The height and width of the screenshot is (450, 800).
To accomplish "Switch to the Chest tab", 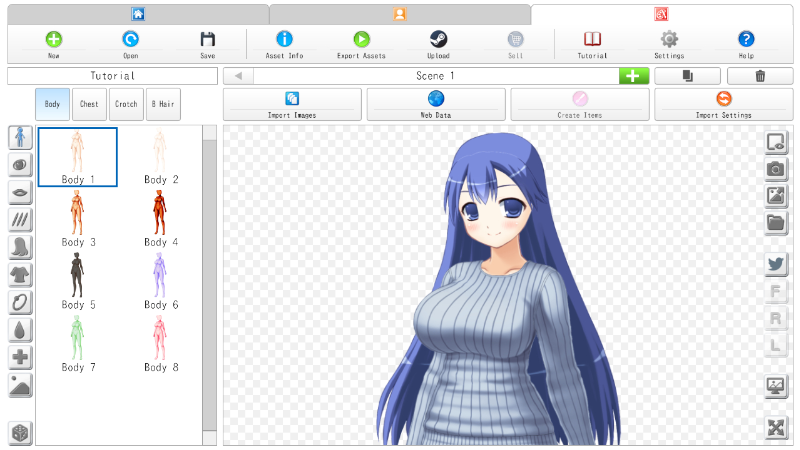I will point(90,104).
